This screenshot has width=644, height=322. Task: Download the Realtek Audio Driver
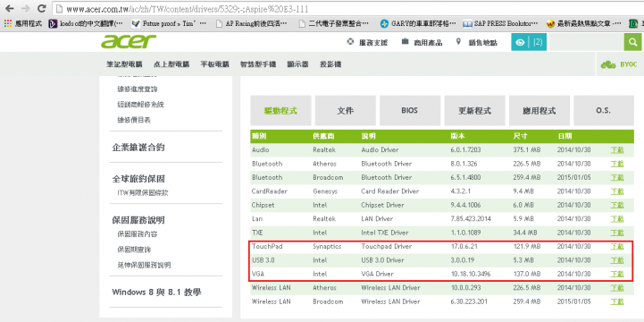click(x=617, y=150)
